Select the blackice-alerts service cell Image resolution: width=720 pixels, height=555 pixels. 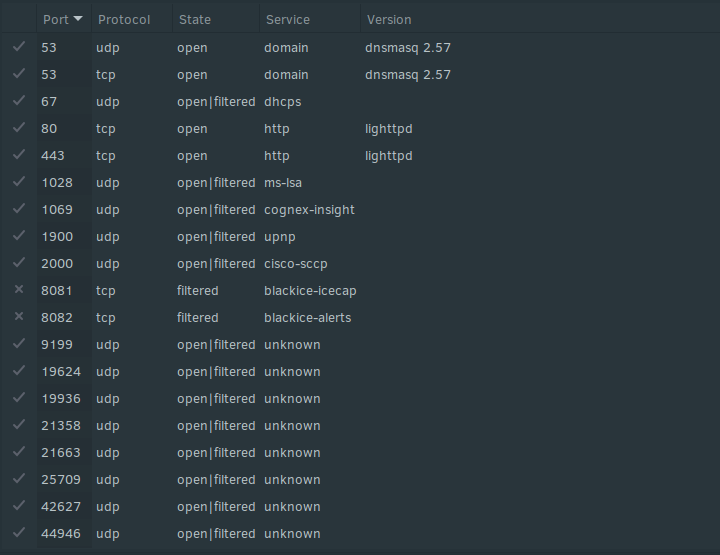pos(308,318)
